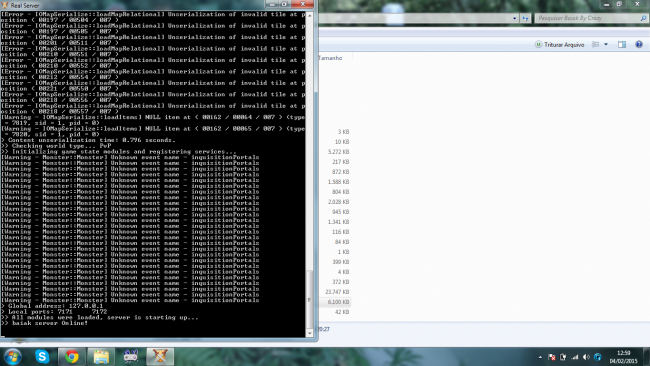This screenshot has width=650, height=366.
Task: Sort files by the Tamanho column header
Action: 330,58
